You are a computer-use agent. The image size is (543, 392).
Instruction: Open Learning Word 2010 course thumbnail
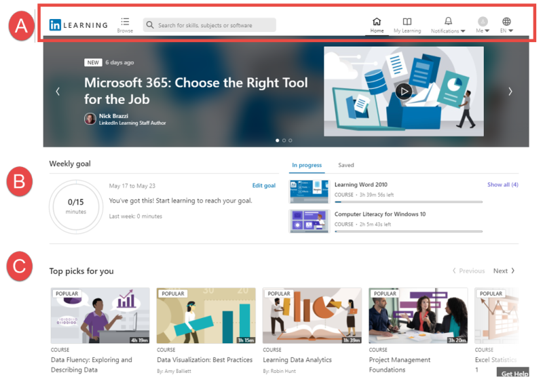tap(309, 191)
